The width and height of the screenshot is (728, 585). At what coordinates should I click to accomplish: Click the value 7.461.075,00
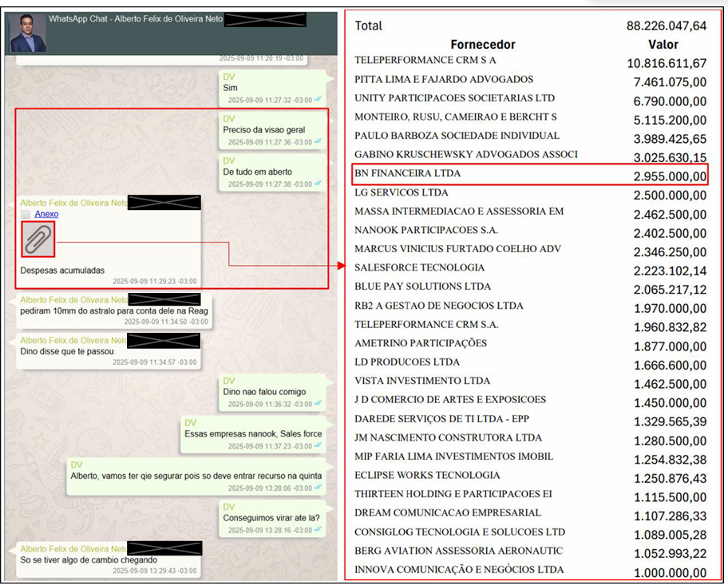click(670, 82)
